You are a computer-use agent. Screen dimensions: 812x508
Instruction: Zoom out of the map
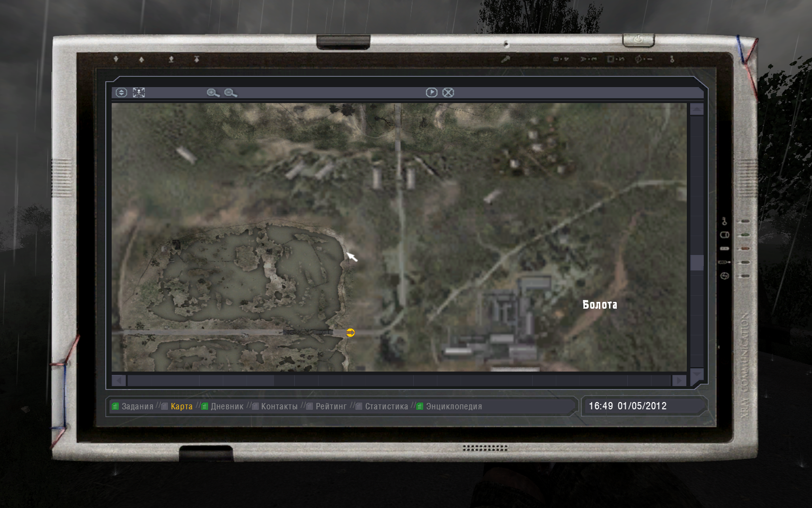pyautogui.click(x=231, y=93)
